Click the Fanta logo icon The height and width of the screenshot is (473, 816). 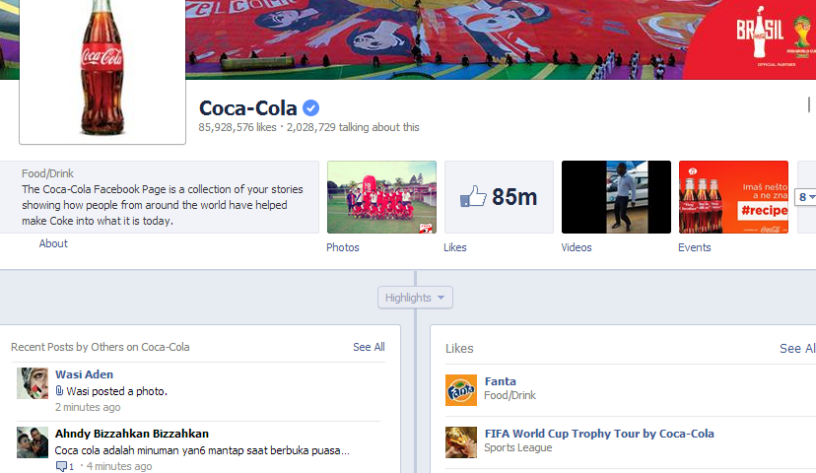pos(461,389)
